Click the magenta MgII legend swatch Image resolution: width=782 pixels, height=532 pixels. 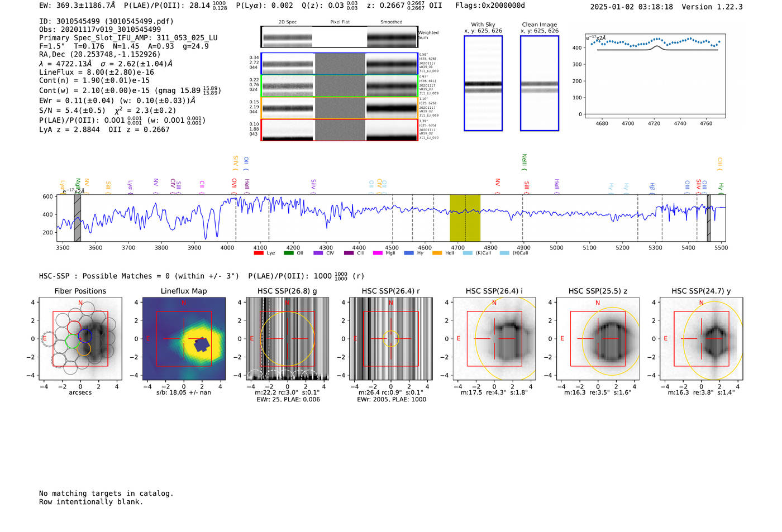pos(378,253)
